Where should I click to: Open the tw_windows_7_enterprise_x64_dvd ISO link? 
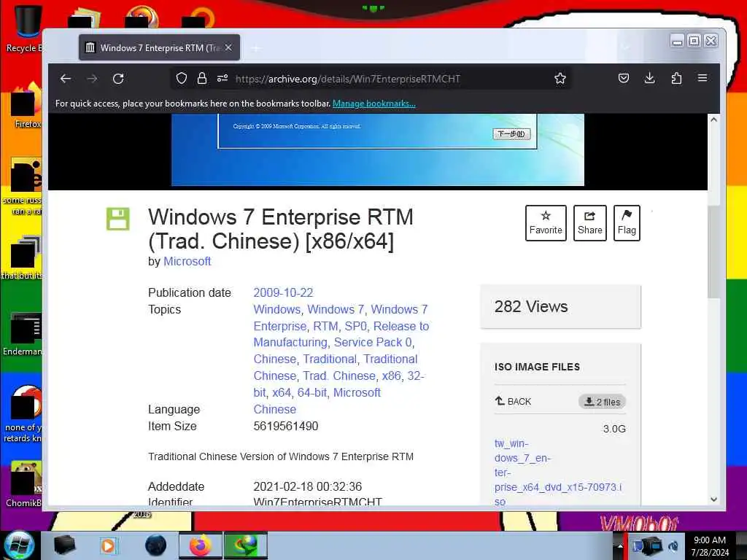558,472
